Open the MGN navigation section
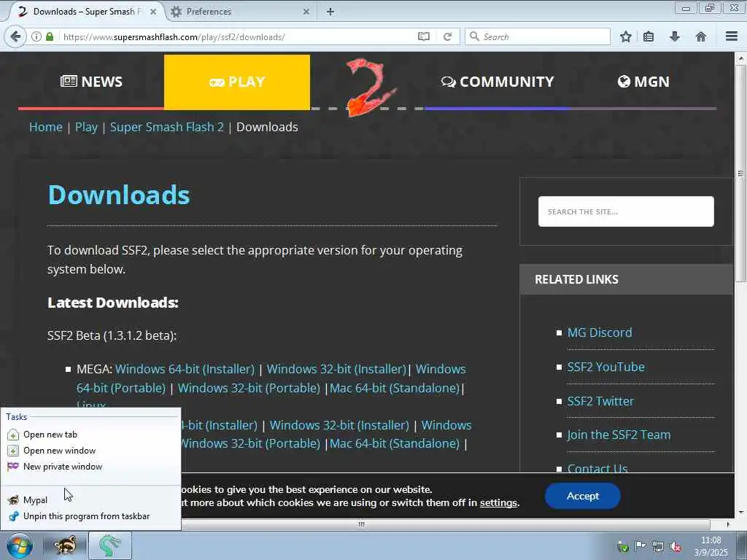Image resolution: width=747 pixels, height=560 pixels. (x=643, y=82)
